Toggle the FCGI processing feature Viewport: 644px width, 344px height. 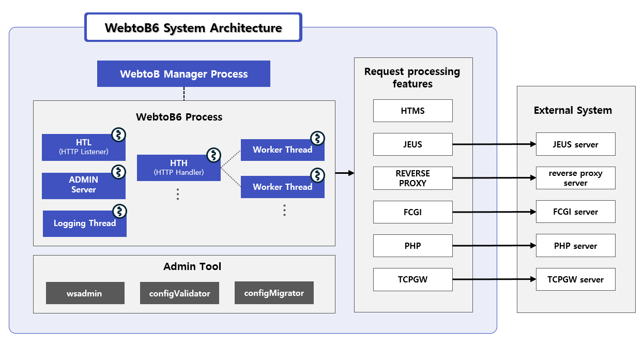412,212
